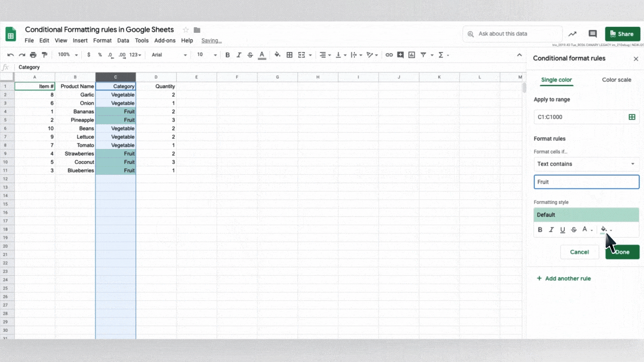Screen dimensions: 644x362
Task: Open the More formats 123 dropdown
Action: [x=135, y=55]
